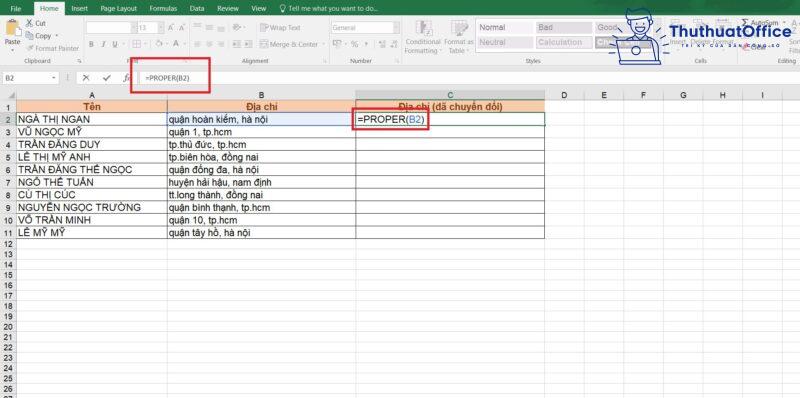
Task: Switch to the Formulas tab
Action: point(163,9)
